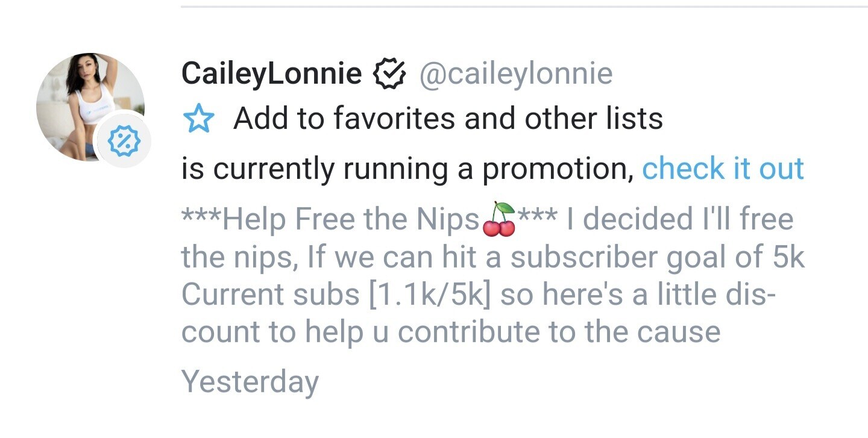Open the CaileyLonnie display name
The height and width of the screenshot is (438, 868).
pos(271,74)
